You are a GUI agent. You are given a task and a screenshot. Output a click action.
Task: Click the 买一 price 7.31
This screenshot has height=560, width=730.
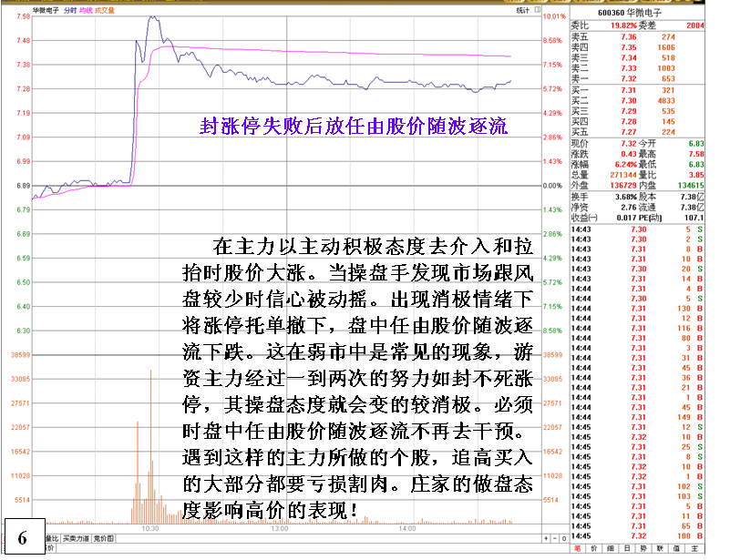click(x=629, y=90)
